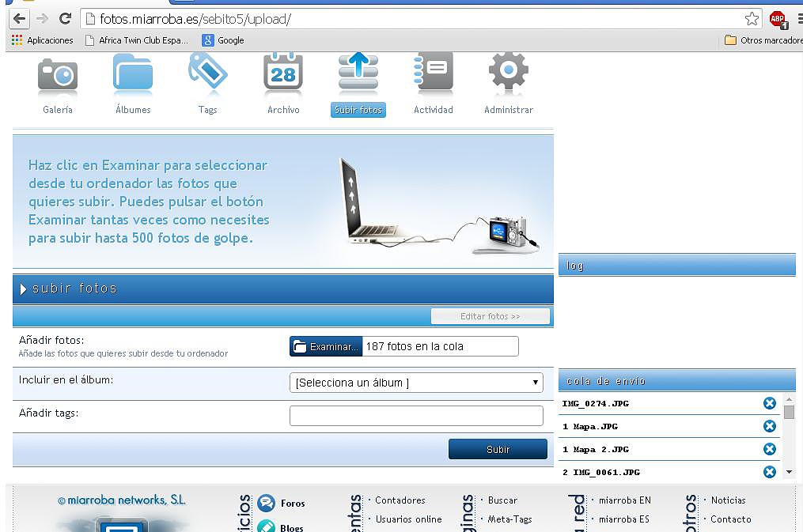Open the Adblock Plus extension icon
803x532 pixels.
(x=778, y=20)
